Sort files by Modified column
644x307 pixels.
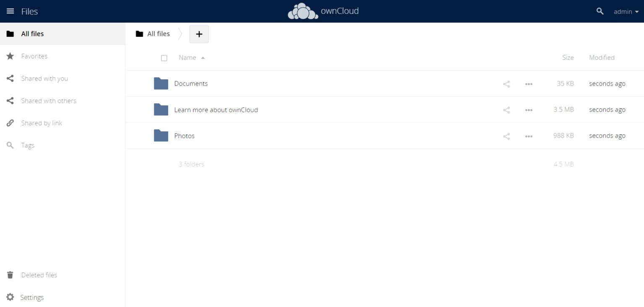(602, 58)
